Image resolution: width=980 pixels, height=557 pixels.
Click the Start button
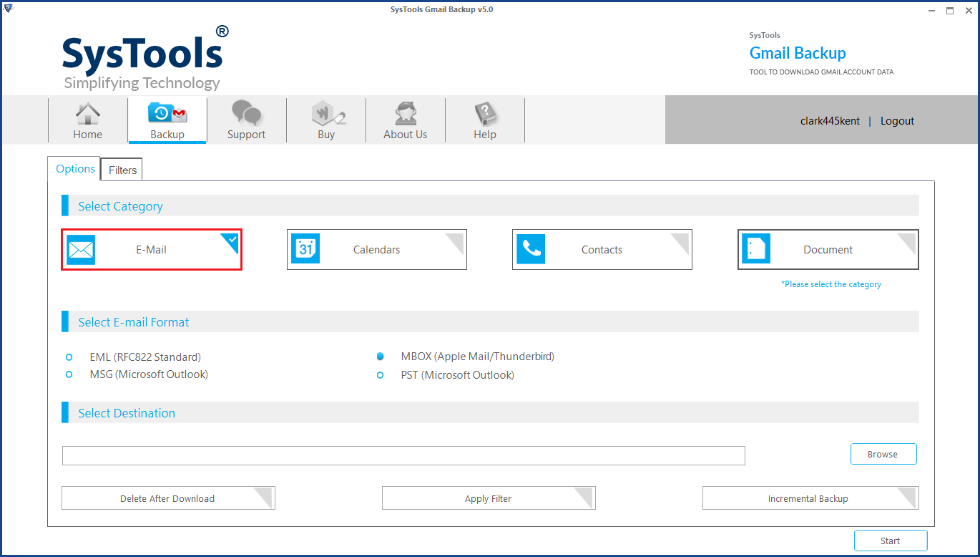(891, 541)
